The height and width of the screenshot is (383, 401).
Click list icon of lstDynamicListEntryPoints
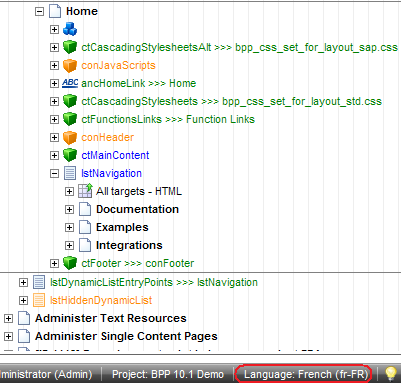click(39, 282)
